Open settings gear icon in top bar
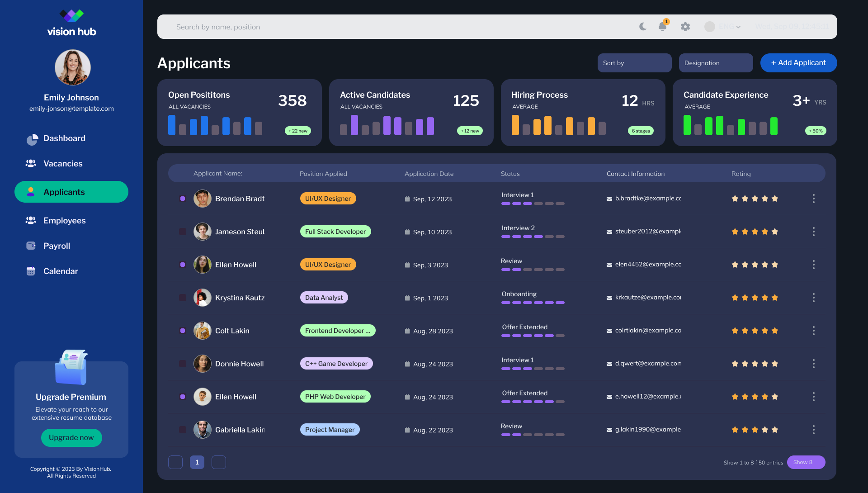This screenshot has width=868, height=493. [x=685, y=27]
